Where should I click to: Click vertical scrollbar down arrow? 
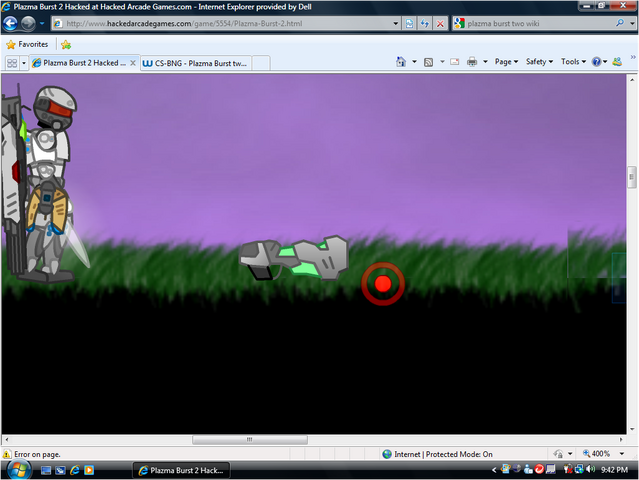632,429
